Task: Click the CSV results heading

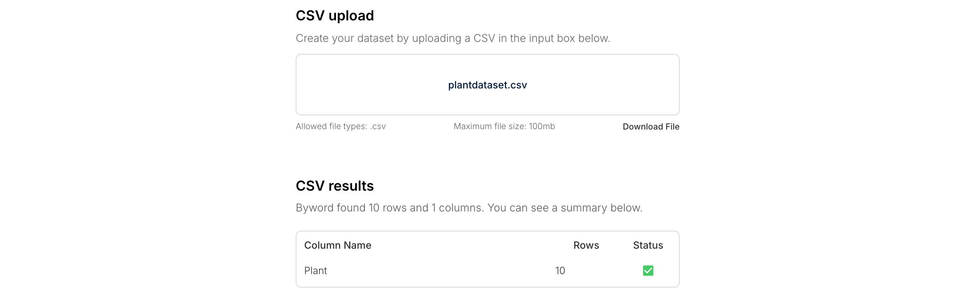Action: click(x=334, y=186)
